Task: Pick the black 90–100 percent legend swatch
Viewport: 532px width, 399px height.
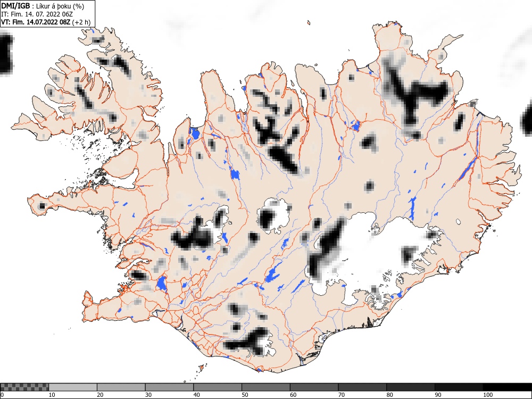Action: tap(459, 387)
